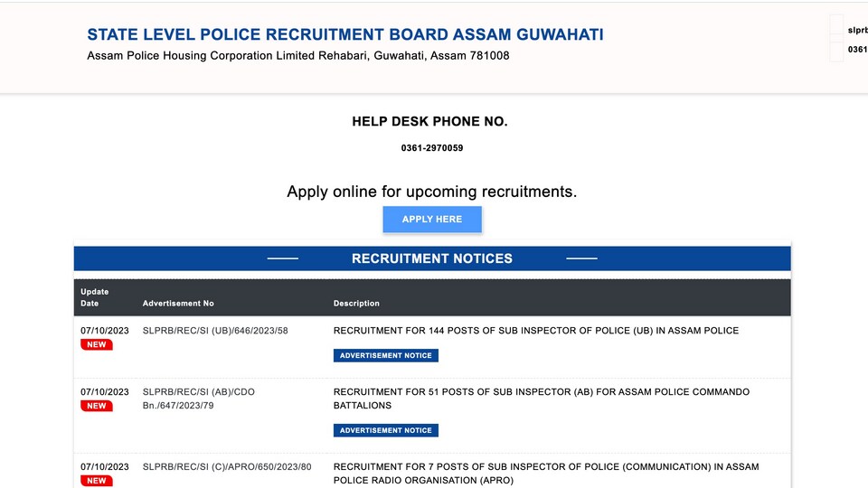Click the NEW badge in the APRO row
Viewport: 868px width, 488px height.
click(x=97, y=480)
